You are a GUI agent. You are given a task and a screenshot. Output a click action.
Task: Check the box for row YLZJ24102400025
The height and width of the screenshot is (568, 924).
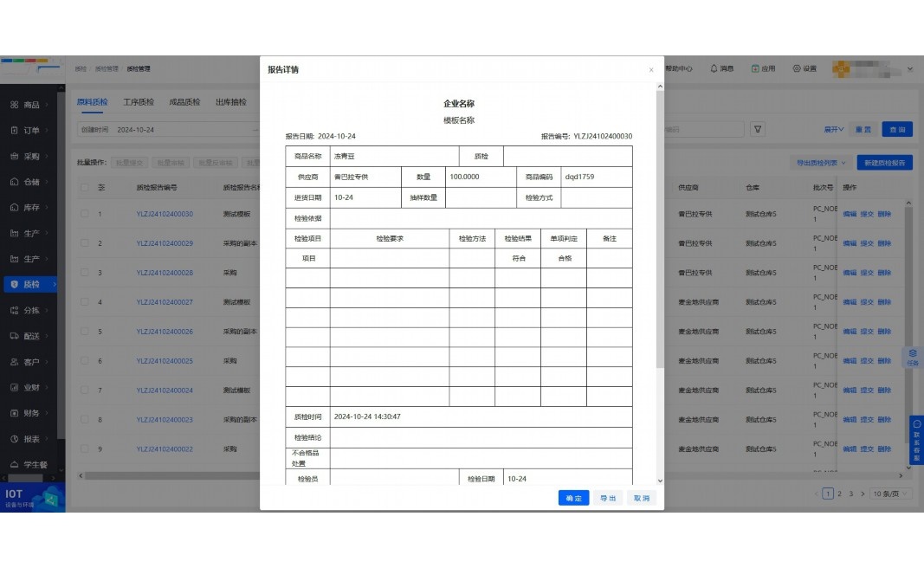point(84,360)
